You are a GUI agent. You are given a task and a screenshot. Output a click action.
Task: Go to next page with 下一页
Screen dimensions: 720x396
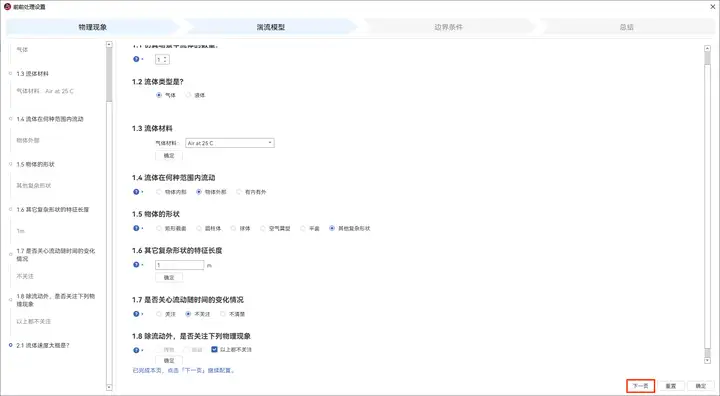pos(641,386)
